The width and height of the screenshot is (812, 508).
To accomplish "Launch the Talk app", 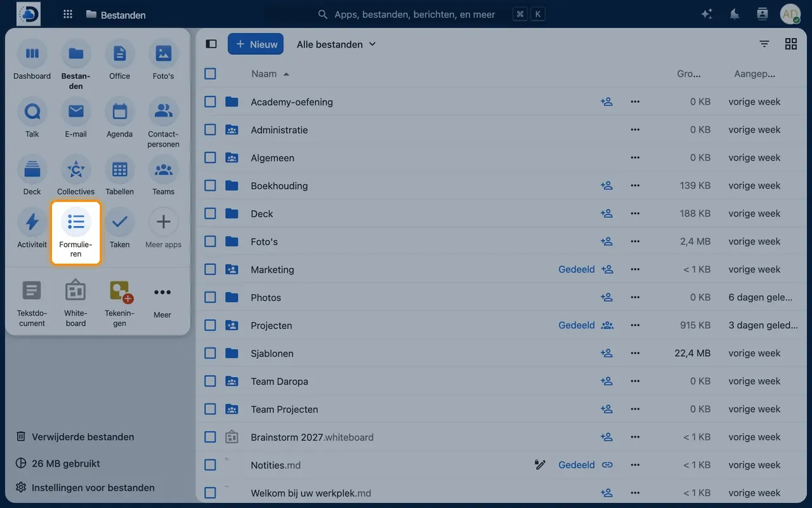I will point(32,118).
